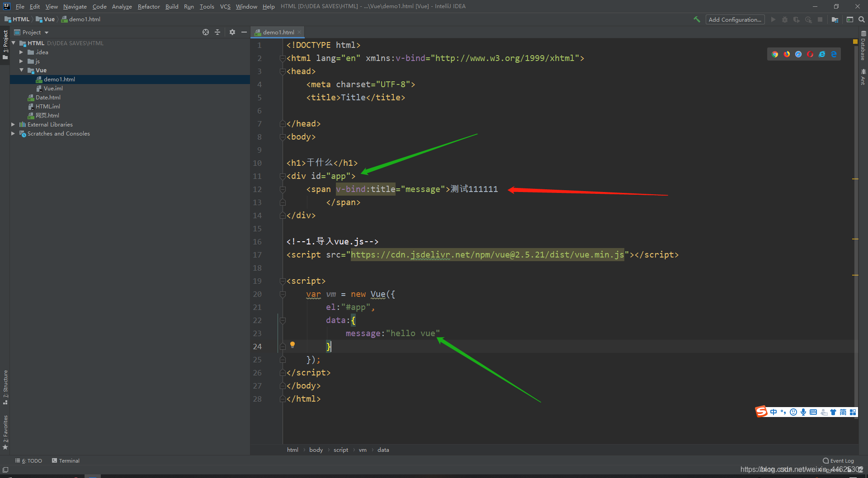Screen dimensions: 868x478
Task: Open file in Chrome browser icon
Action: pos(775,54)
